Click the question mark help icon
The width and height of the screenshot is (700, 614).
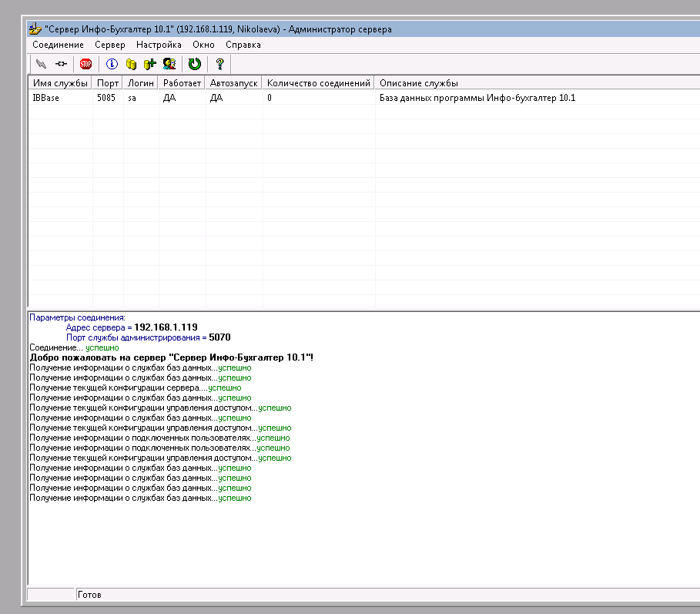(219, 64)
